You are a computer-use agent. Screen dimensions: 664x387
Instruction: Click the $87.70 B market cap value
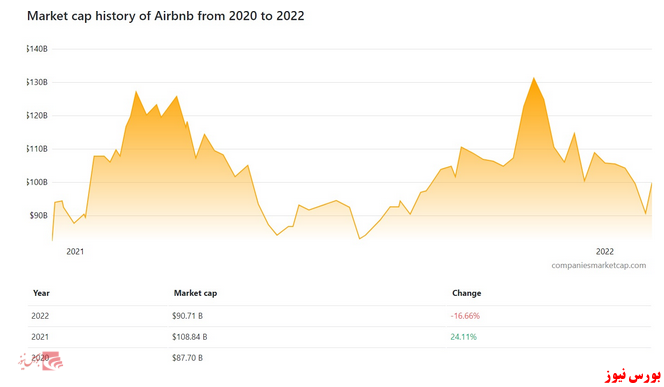coord(187,358)
